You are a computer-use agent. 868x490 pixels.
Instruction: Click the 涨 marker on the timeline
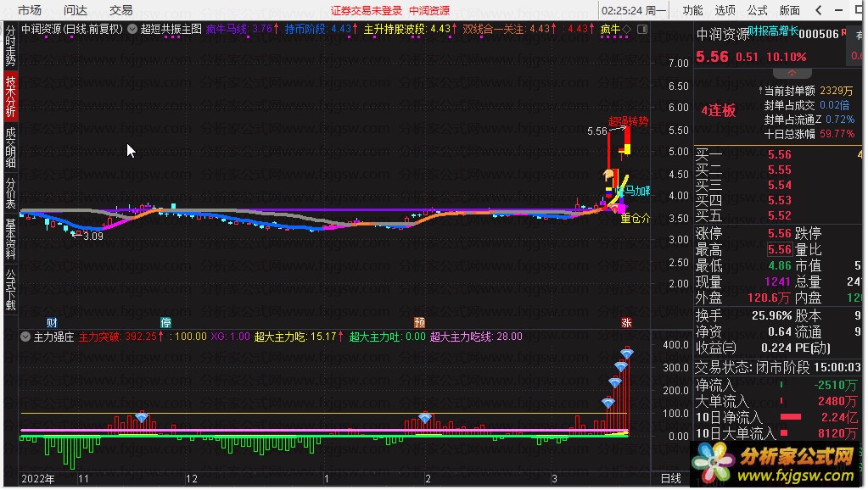coord(626,322)
